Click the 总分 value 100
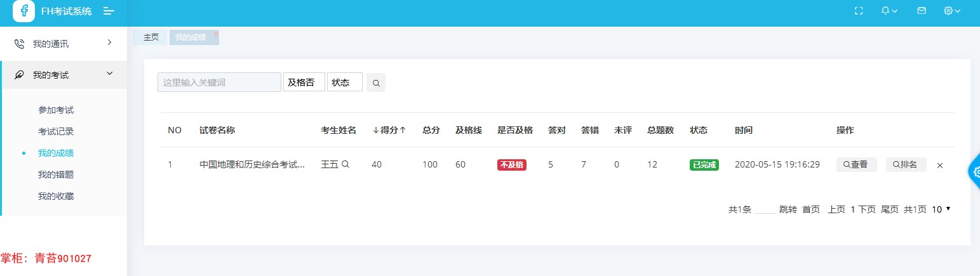980x276 pixels. [430, 164]
